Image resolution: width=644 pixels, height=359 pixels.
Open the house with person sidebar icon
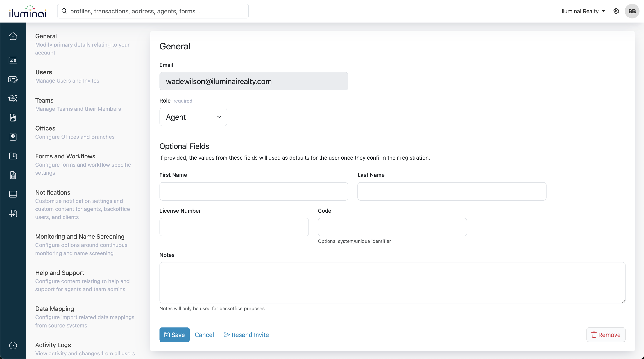13,98
